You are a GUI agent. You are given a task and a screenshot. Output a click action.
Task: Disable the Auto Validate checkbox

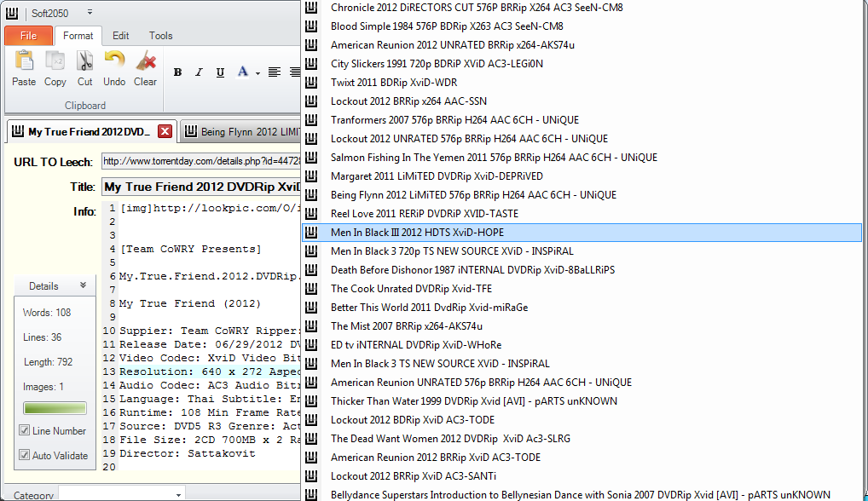(25, 455)
